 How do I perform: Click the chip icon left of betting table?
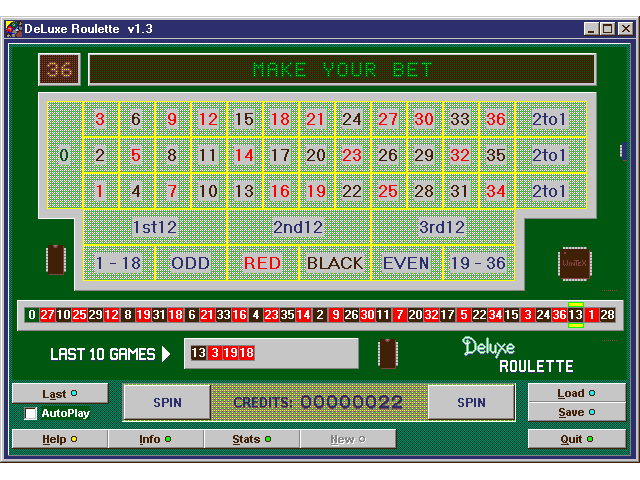point(55,260)
